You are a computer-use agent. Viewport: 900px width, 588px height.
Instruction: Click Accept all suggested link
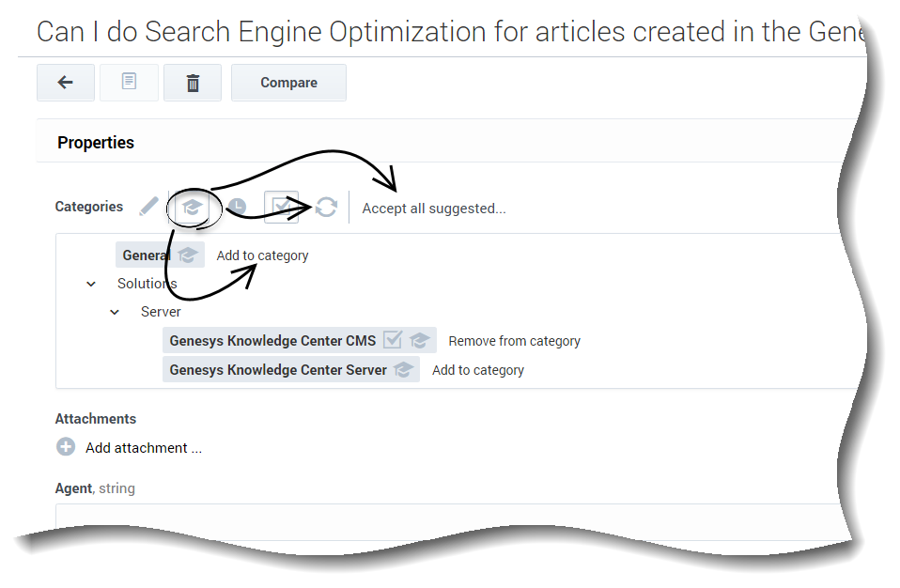pos(434,209)
